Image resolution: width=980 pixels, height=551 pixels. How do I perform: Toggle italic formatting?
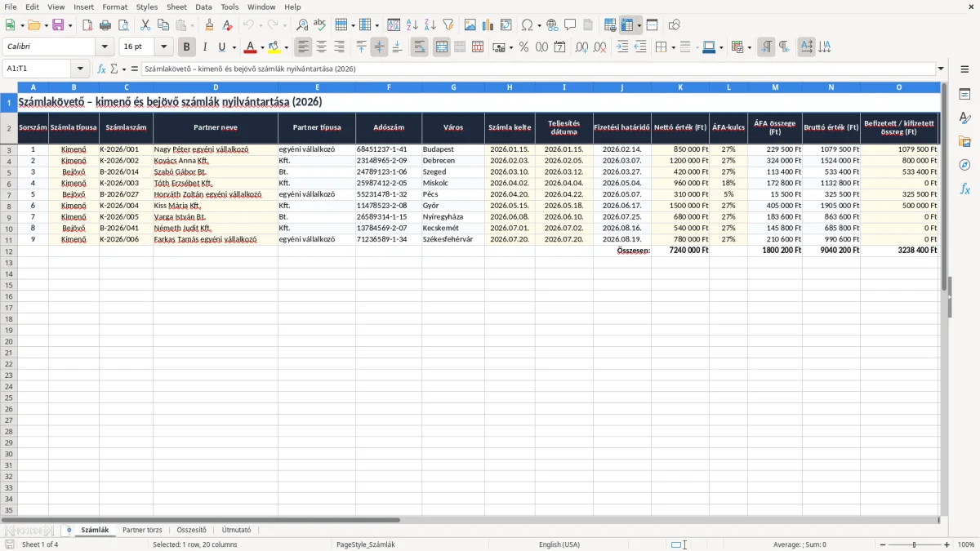point(205,47)
